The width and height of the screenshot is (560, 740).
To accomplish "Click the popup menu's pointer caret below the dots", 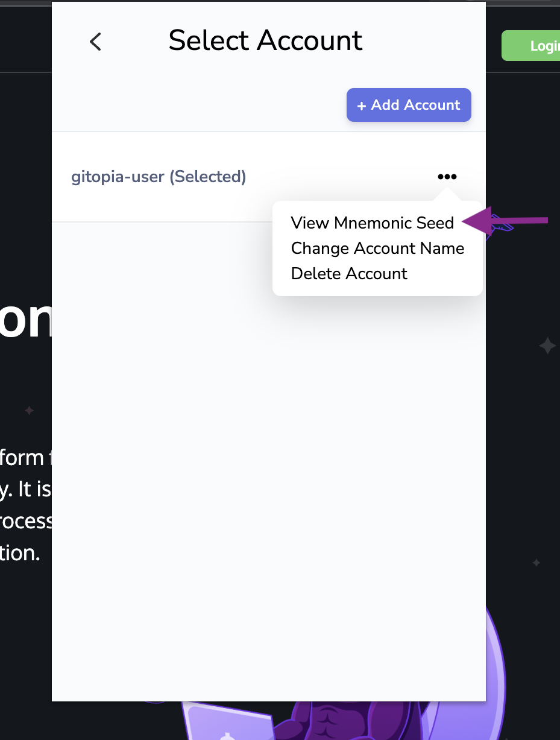I will pos(447,194).
